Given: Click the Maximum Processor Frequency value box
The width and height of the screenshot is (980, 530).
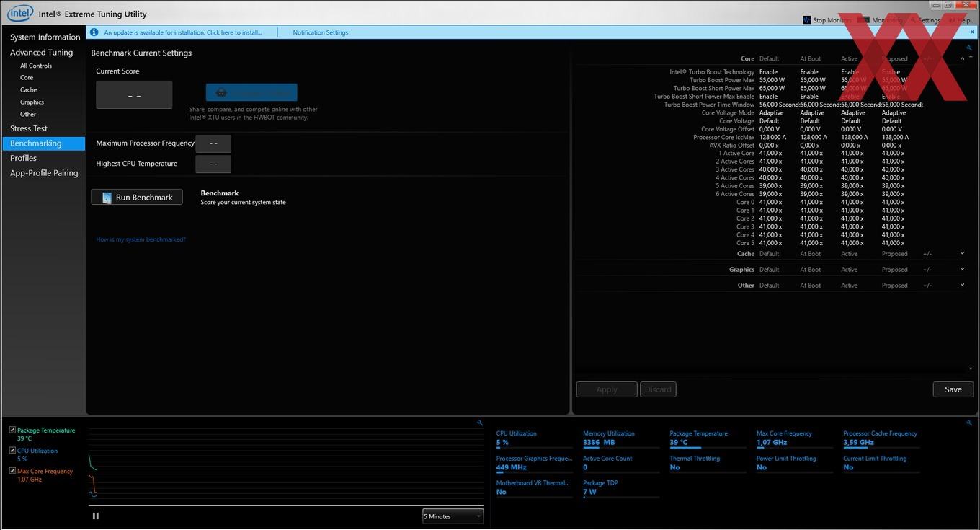Looking at the screenshot, I should coord(213,143).
